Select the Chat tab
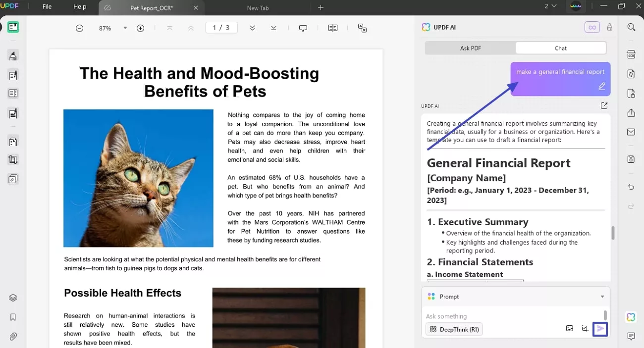The width and height of the screenshot is (644, 348). click(561, 48)
